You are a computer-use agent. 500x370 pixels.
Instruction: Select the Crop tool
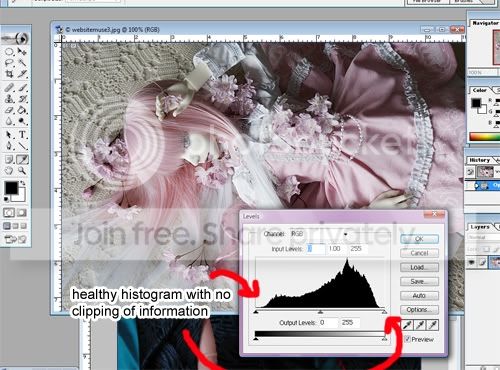9,74
